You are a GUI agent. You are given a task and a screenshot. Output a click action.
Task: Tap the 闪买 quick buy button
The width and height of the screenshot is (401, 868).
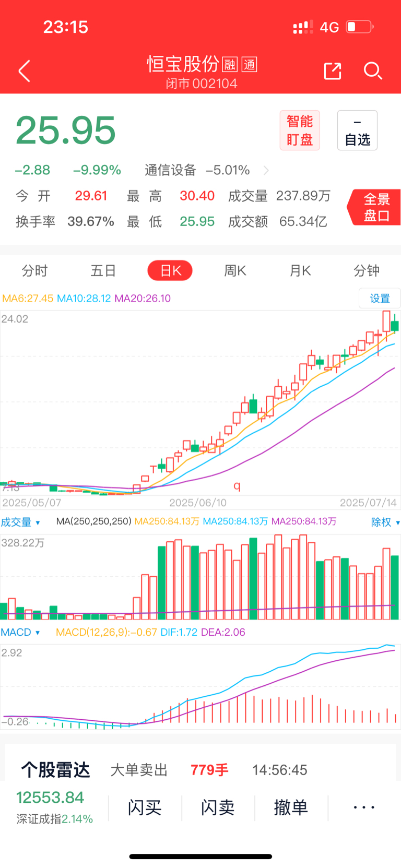(x=145, y=807)
